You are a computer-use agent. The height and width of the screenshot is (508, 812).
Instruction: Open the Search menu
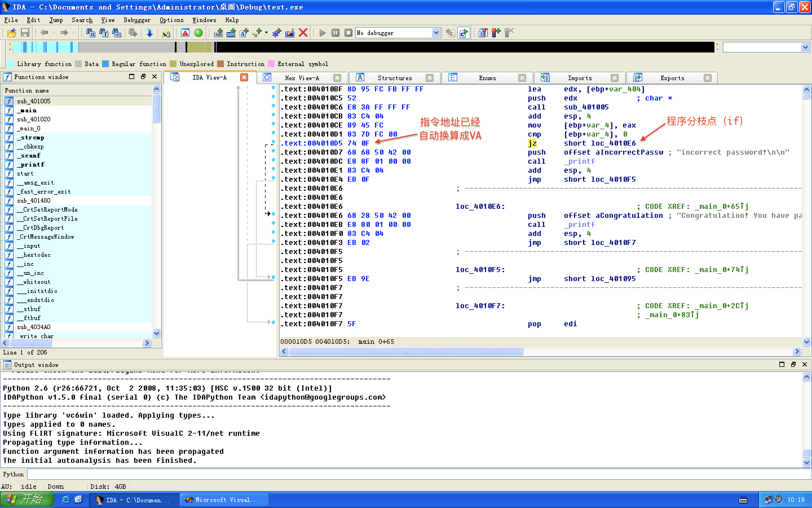coord(82,20)
